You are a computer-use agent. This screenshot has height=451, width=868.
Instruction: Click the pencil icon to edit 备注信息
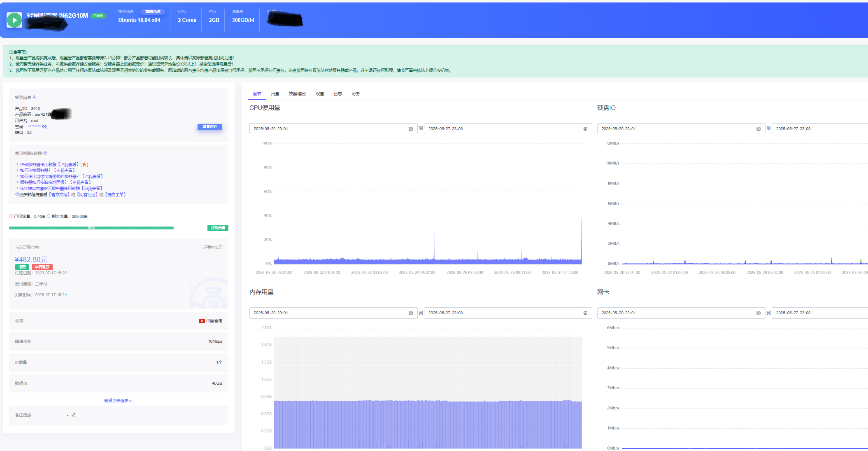74,415
